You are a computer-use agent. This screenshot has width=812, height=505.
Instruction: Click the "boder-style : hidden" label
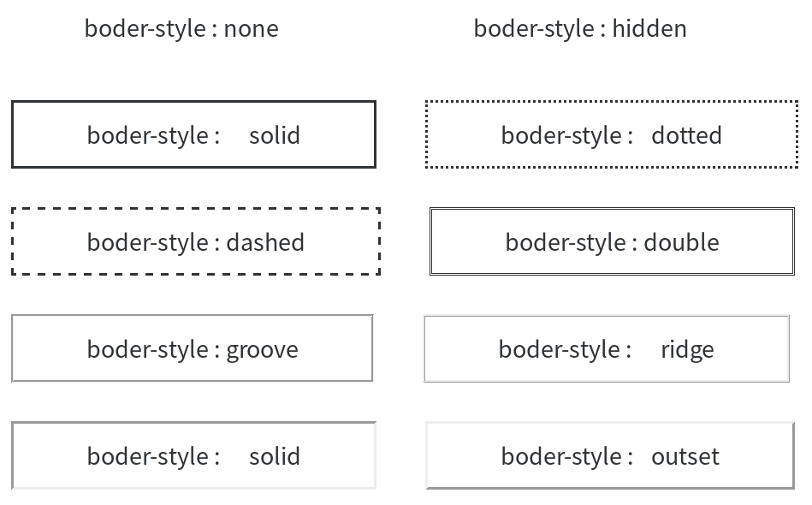coord(580,28)
